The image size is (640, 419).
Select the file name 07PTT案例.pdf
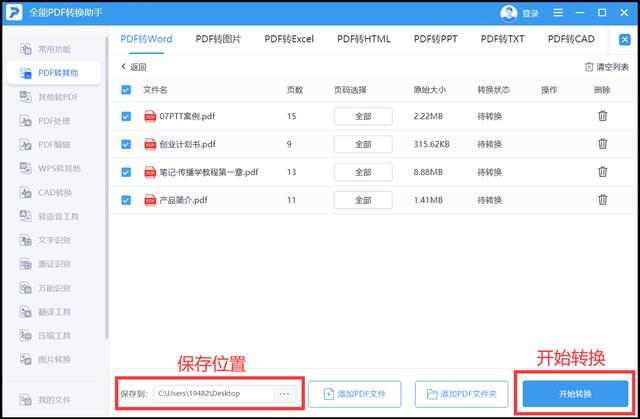187,116
